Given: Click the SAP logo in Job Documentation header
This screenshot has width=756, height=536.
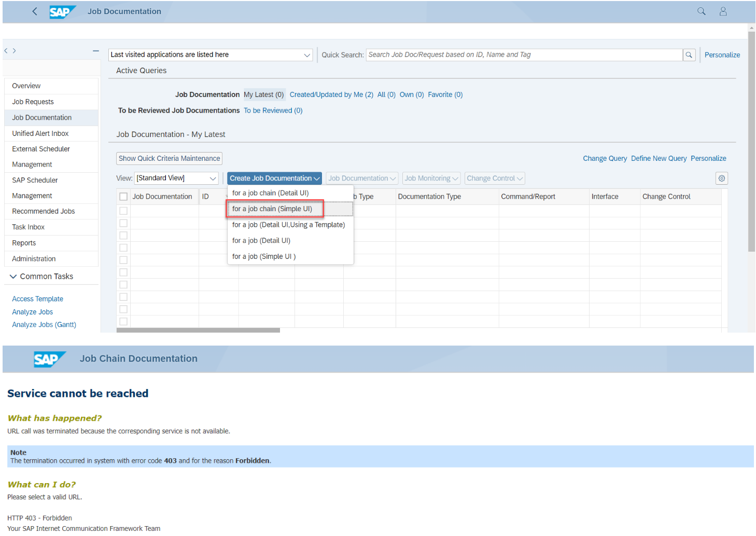Looking at the screenshot, I should [x=62, y=12].
